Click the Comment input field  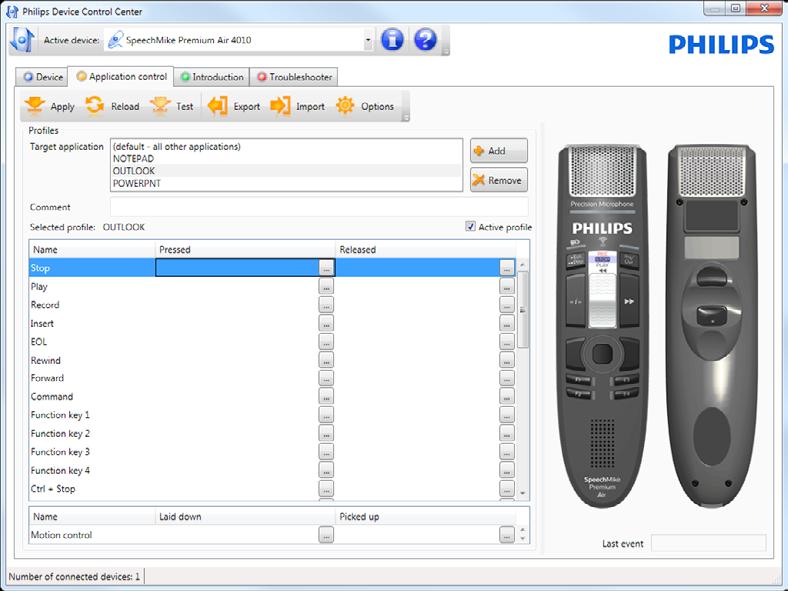pyautogui.click(x=319, y=207)
